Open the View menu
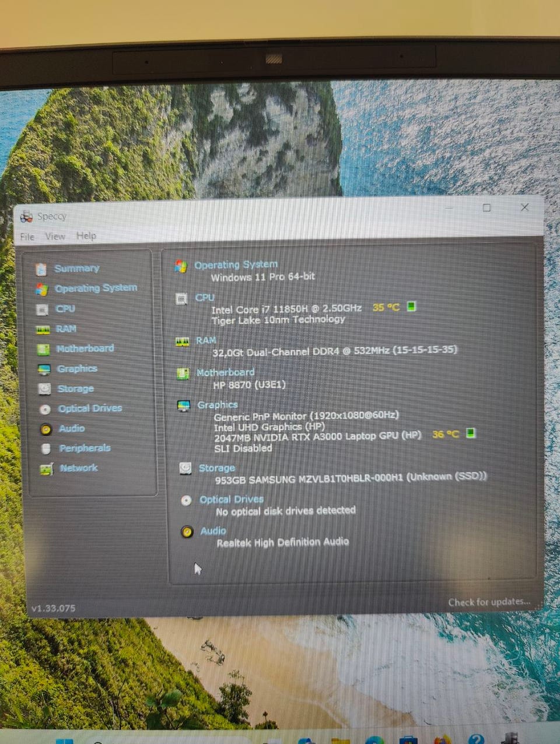Screen dimensions: 560x744 pos(55,236)
